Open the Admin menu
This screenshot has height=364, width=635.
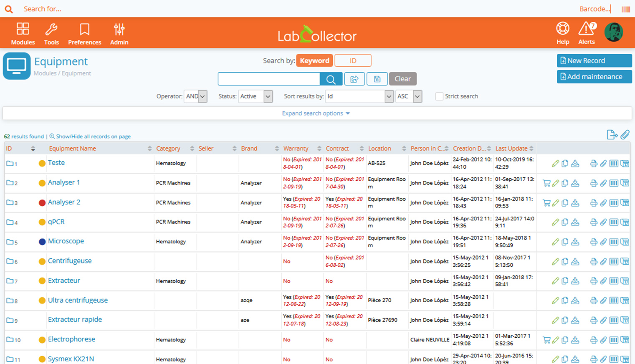[119, 33]
